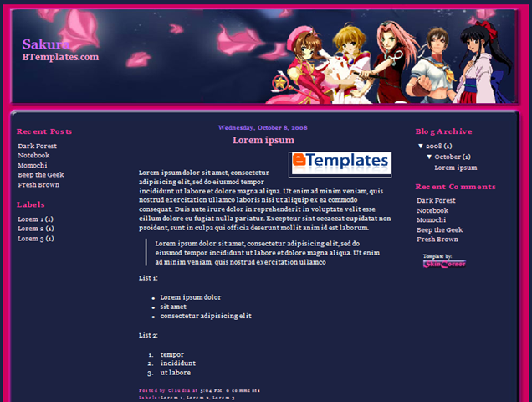Click the Wednesday, October 8, 2008 date header
The height and width of the screenshot is (402, 532).
263,128
